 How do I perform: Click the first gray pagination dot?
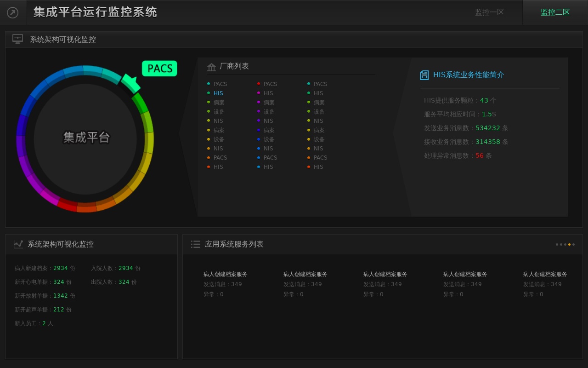coord(557,245)
